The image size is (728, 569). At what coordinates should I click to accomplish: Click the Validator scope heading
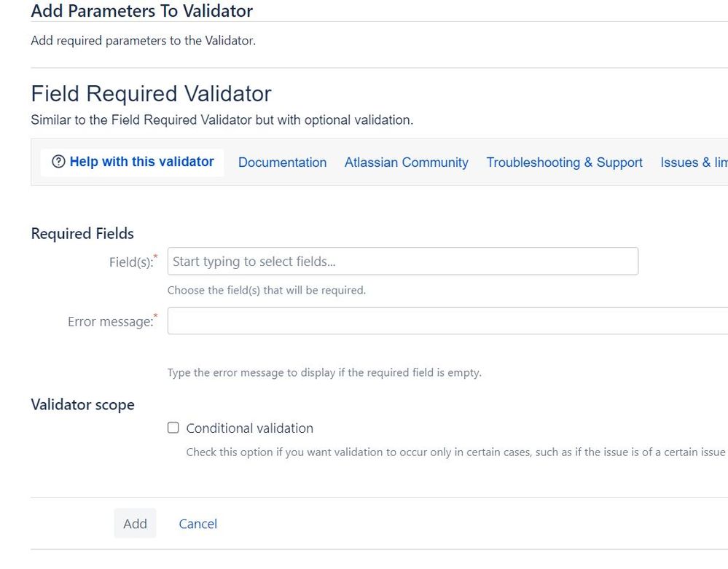[x=82, y=404]
